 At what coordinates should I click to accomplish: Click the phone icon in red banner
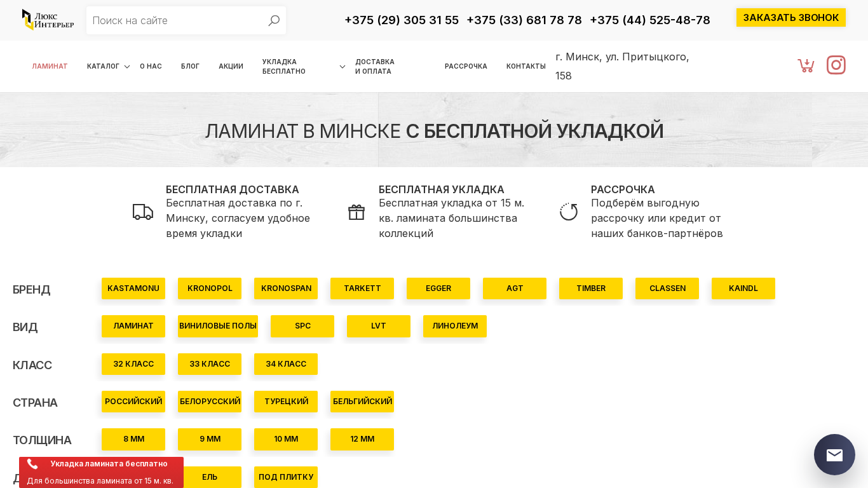[x=32, y=464]
